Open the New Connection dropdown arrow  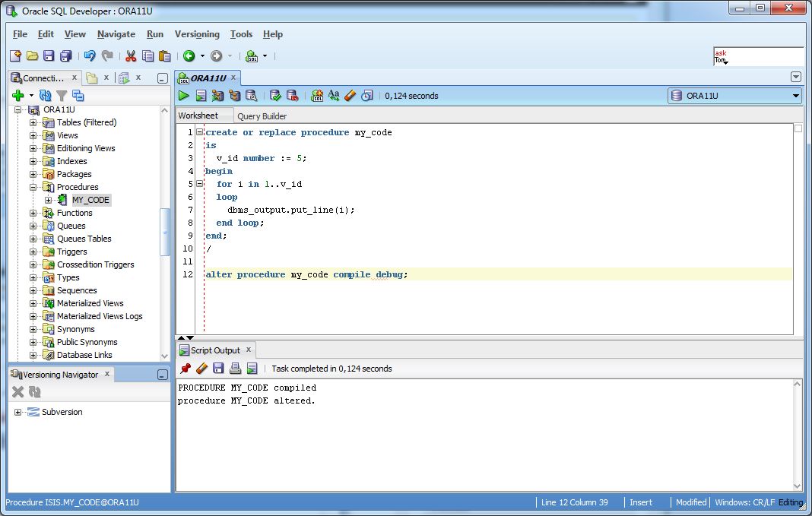pos(32,95)
